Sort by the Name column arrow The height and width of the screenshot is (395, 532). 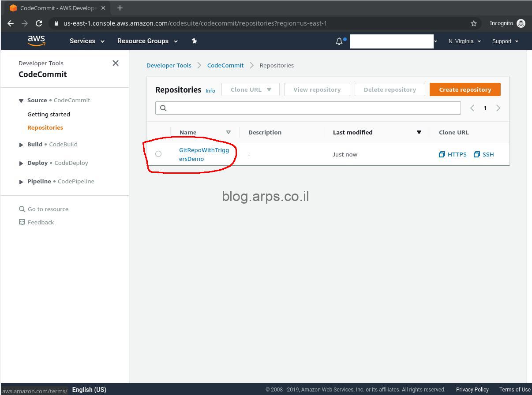point(229,132)
